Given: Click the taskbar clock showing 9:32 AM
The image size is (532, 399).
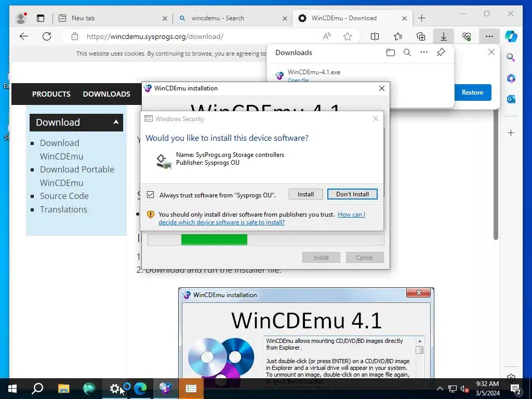Looking at the screenshot, I should click(487, 389).
